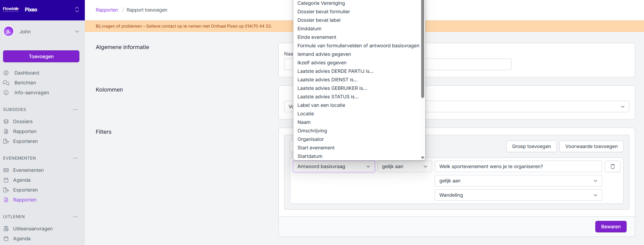Click the Dossiers stack icon under Subsidies

(x=6, y=121)
